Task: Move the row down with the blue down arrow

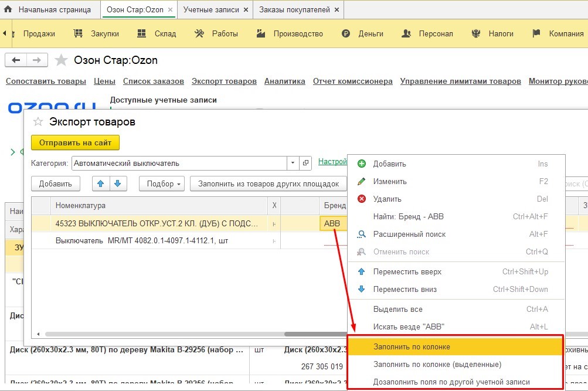Action: [118, 183]
